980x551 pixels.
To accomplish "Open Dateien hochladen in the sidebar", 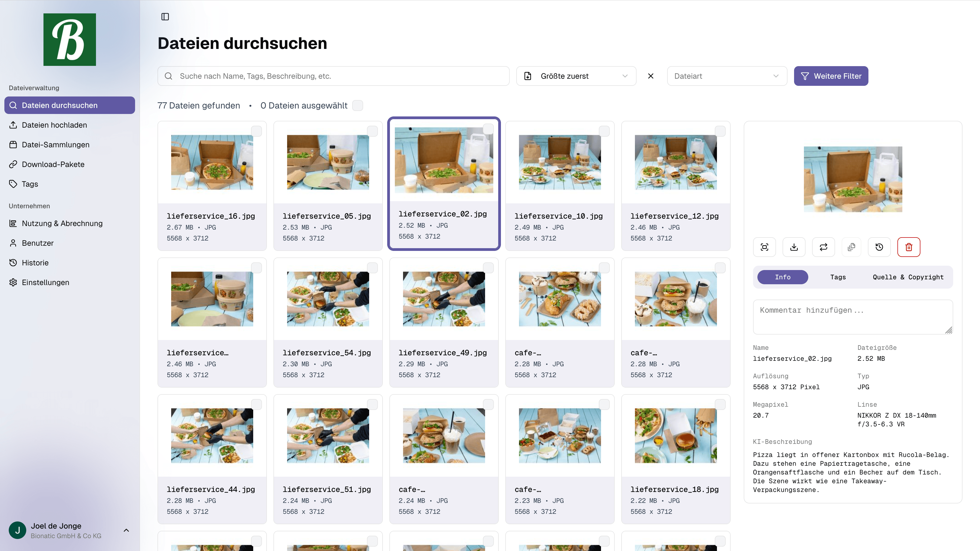I will click(x=54, y=125).
